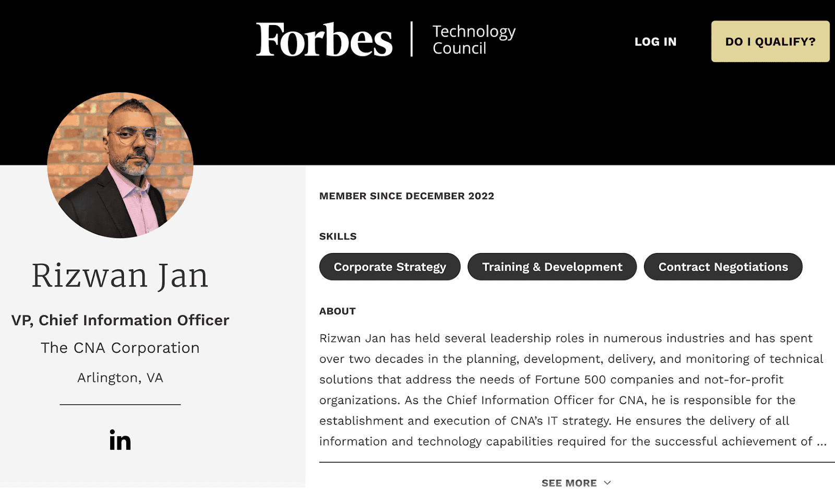Click the divider line under Arlington, VA
Screen dimensions: 835x504
[x=120, y=404]
